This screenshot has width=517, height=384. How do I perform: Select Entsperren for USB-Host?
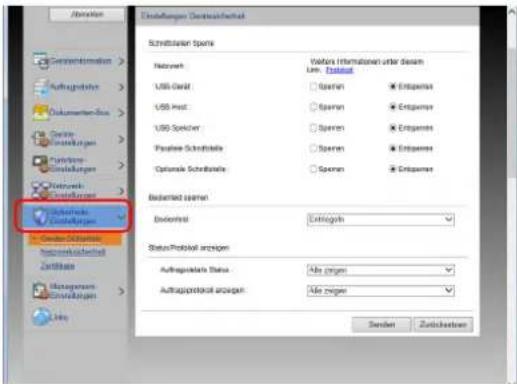[x=393, y=107]
